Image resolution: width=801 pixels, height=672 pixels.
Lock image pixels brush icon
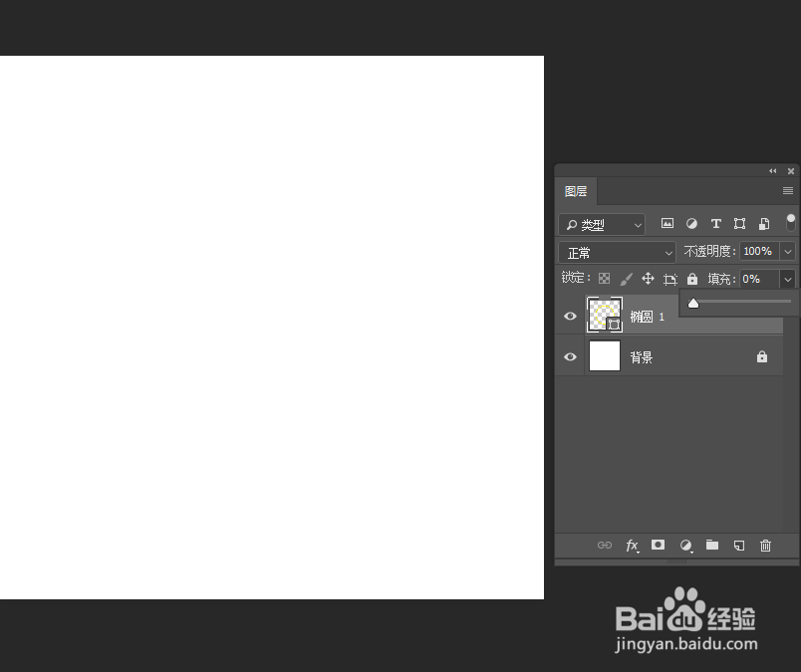[627, 279]
